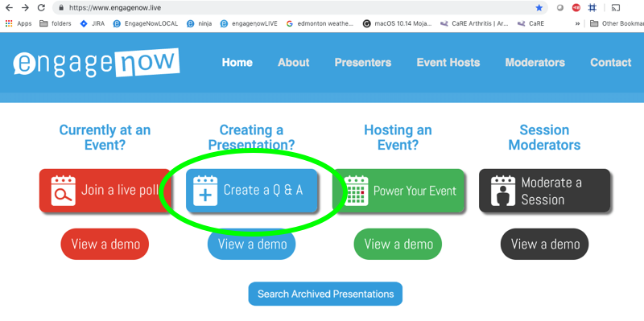The image size is (644, 321).
Task: Open the ninja bookmark
Action: pyautogui.click(x=199, y=23)
